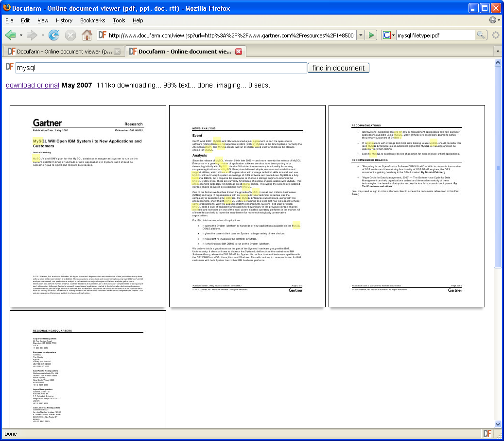This screenshot has height=441, width=504.
Task: Click the URL address field
Action: point(231,35)
